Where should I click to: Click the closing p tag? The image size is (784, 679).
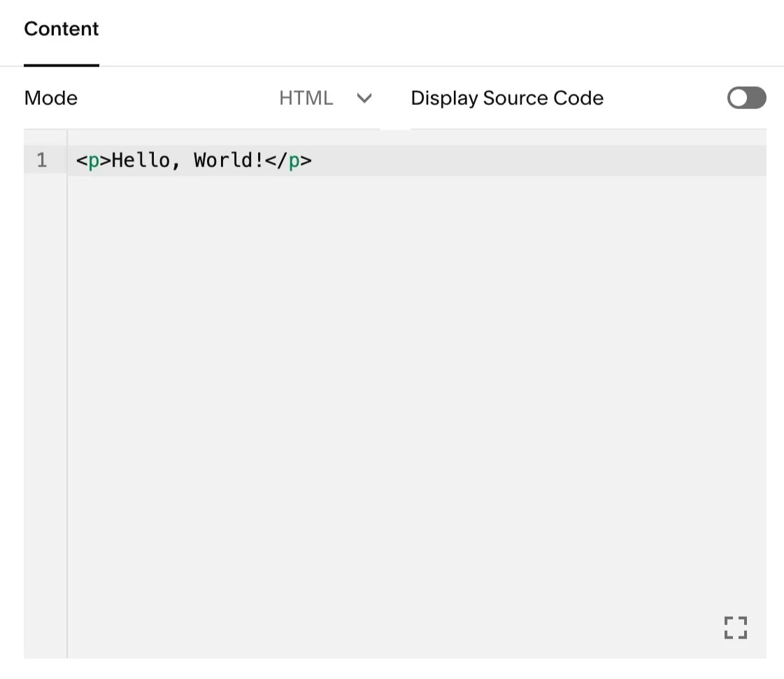point(290,160)
